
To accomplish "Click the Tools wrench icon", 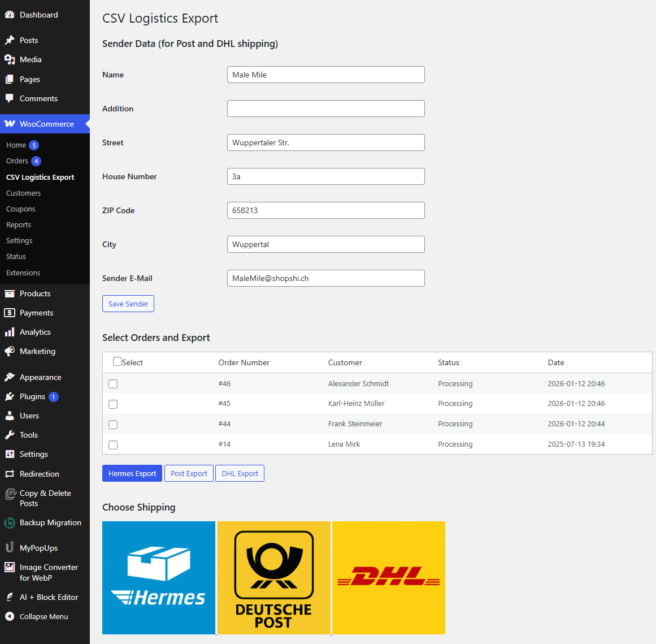I will pyautogui.click(x=10, y=435).
